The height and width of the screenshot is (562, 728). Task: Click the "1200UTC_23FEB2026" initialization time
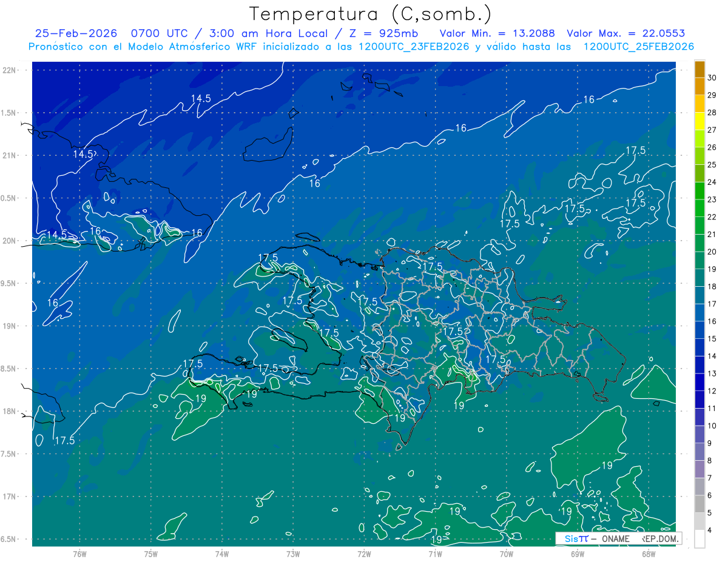point(414,47)
